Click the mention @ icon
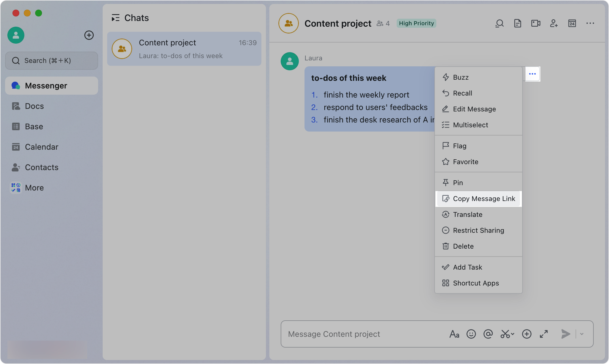The width and height of the screenshot is (609, 364). (488, 334)
